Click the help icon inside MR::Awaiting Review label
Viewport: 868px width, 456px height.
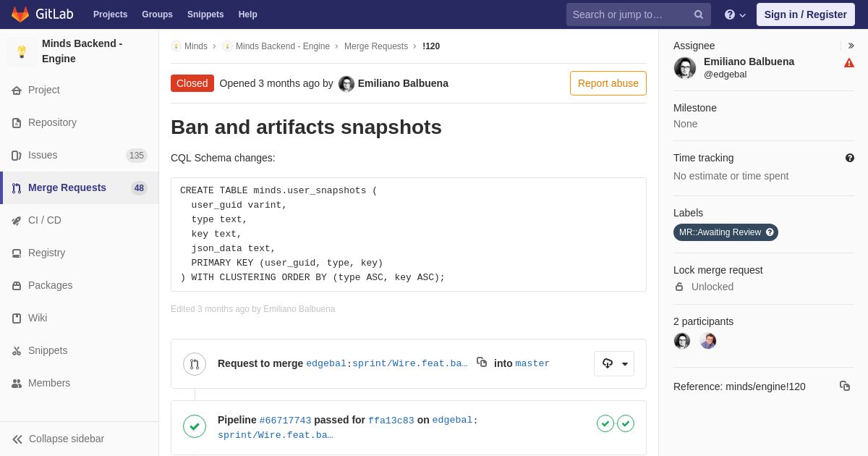[x=770, y=232]
